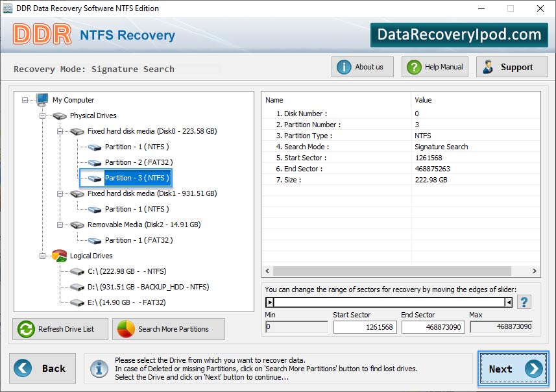Click the Logical Drives pie icon
This screenshot has width=556, height=392.
[x=59, y=256]
